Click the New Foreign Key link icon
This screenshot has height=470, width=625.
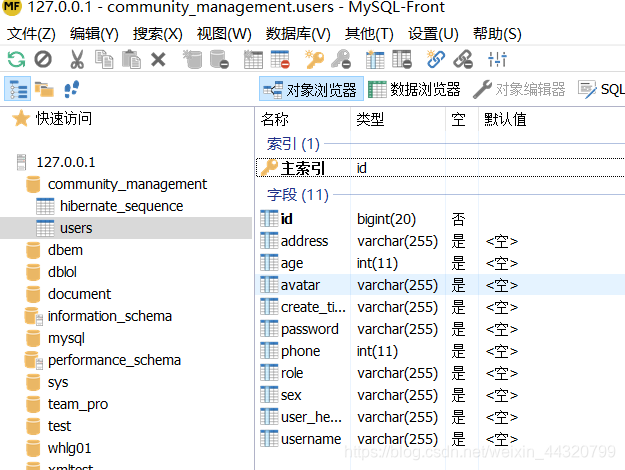coord(436,60)
